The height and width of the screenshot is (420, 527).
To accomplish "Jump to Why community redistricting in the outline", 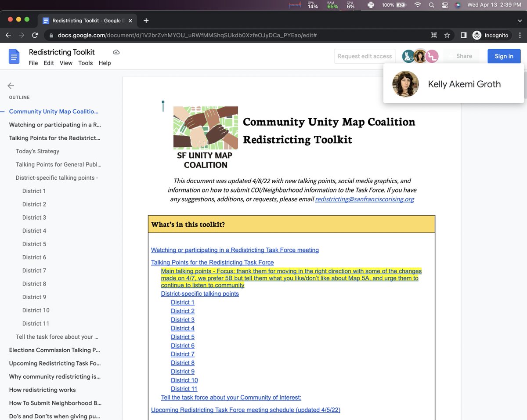I will click(x=55, y=377).
